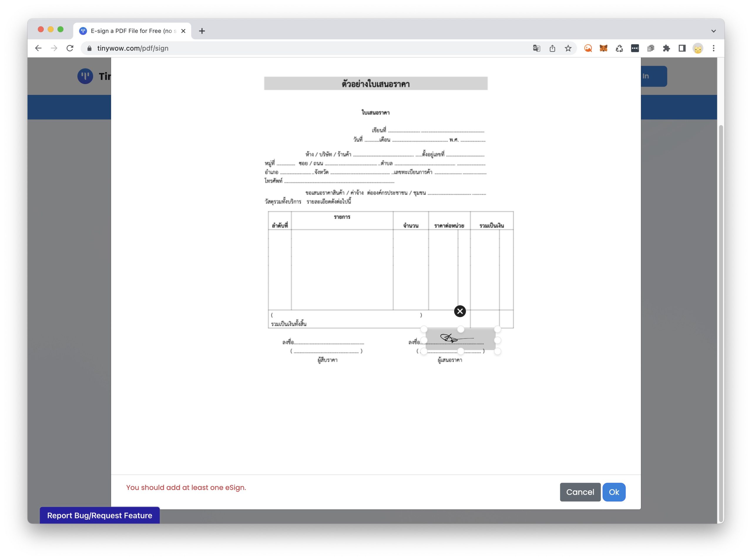
Task: Remove the signature with black X button
Action: click(460, 311)
